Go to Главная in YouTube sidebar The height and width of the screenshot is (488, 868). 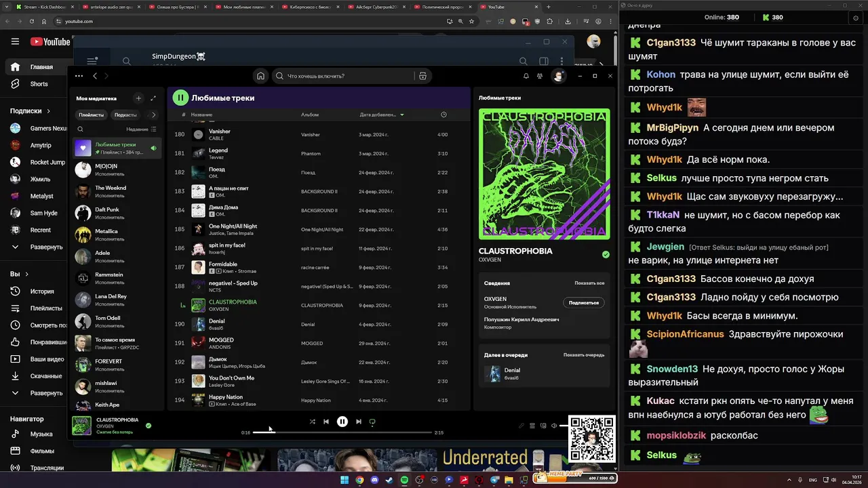(34, 67)
